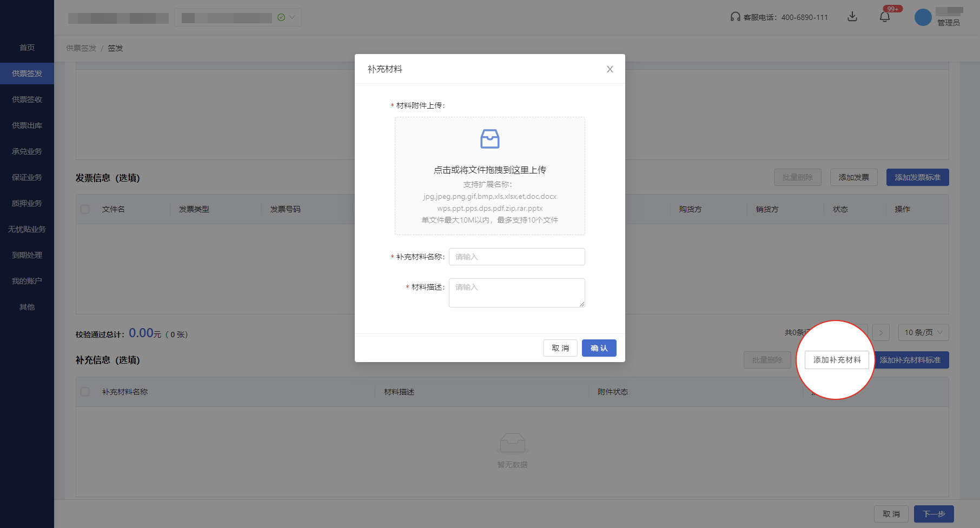This screenshot has width=980, height=528.
Task: Click the green verification check beside the company name
Action: pos(281,17)
